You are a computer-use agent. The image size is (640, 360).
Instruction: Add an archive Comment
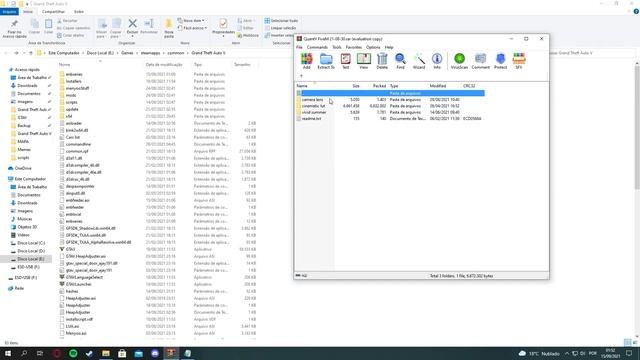480,61
